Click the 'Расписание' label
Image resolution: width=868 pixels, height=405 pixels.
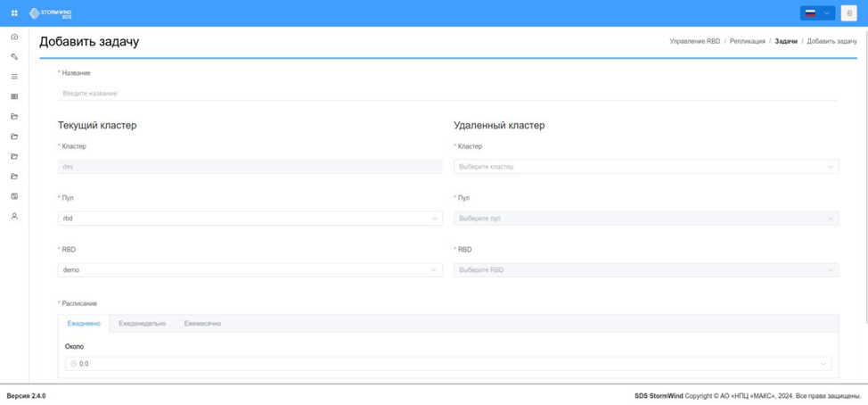click(79, 303)
